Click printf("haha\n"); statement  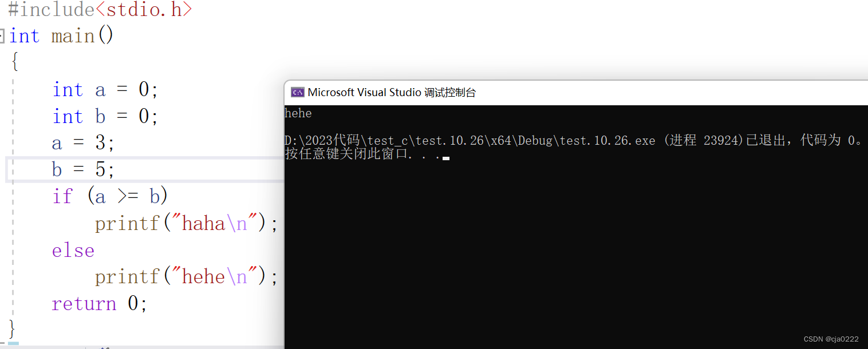(184, 223)
